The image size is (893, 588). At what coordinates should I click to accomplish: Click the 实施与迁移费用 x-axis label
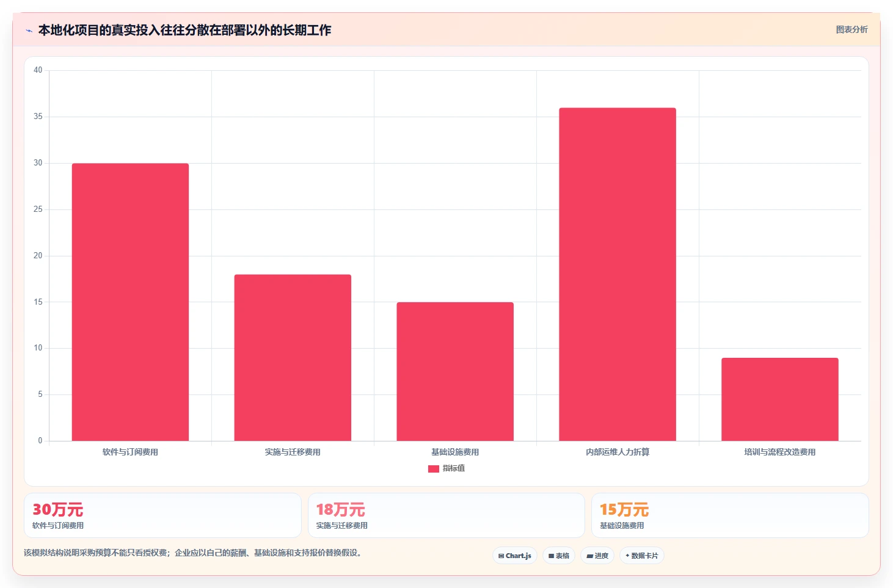click(293, 452)
